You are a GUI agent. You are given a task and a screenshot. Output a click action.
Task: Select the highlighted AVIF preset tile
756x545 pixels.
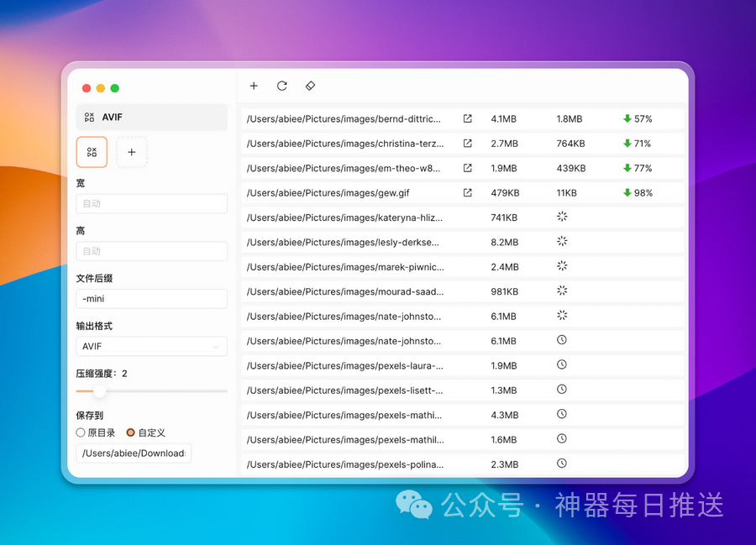tap(92, 152)
